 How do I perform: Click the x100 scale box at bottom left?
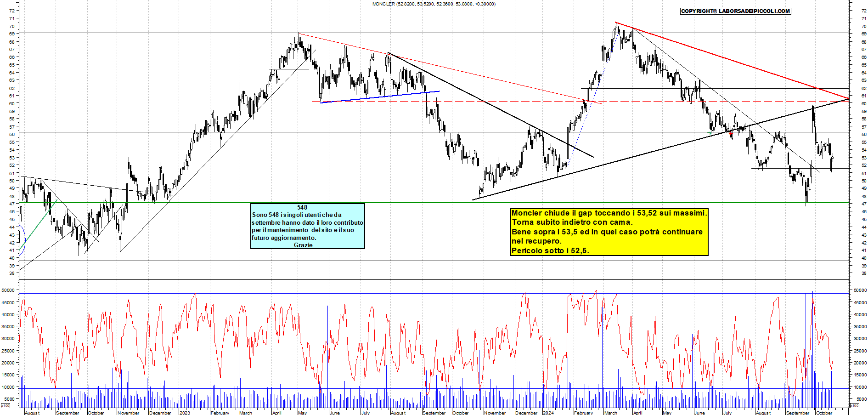tap(6, 405)
